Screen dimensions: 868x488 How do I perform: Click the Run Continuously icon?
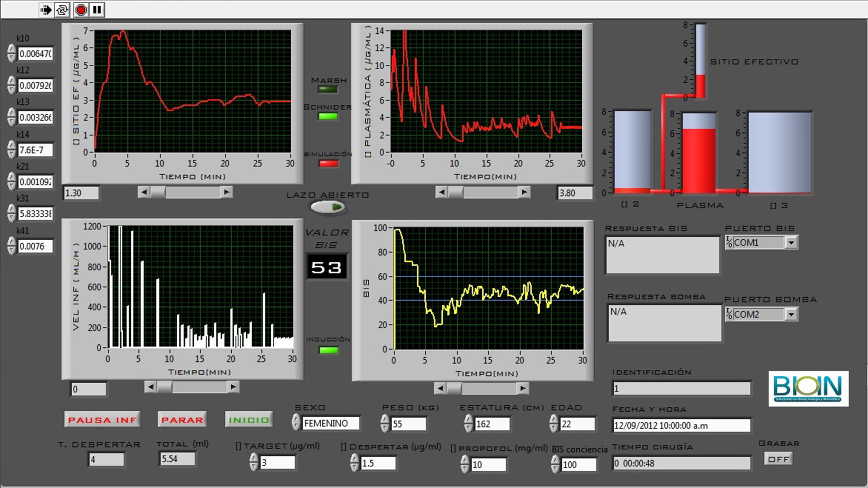[62, 10]
